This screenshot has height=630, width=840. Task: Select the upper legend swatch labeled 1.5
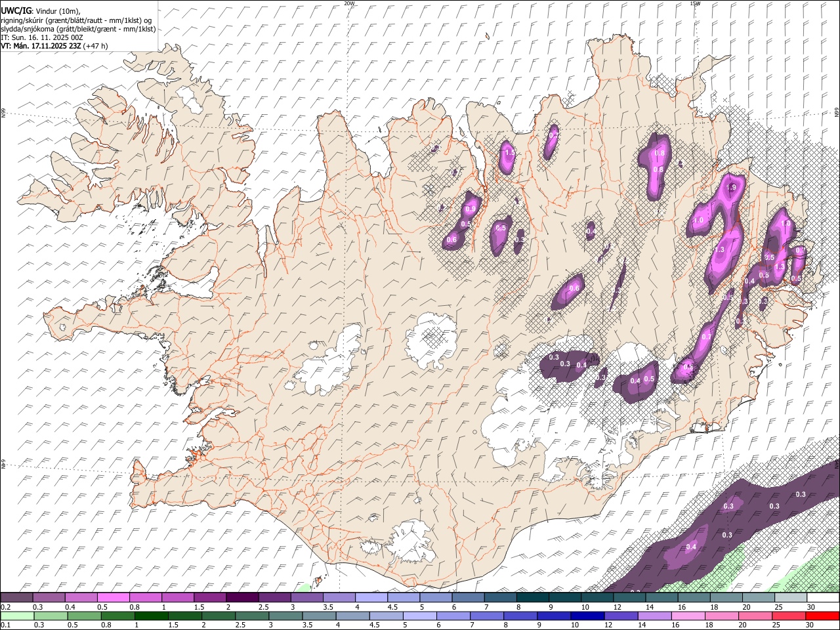click(x=210, y=597)
